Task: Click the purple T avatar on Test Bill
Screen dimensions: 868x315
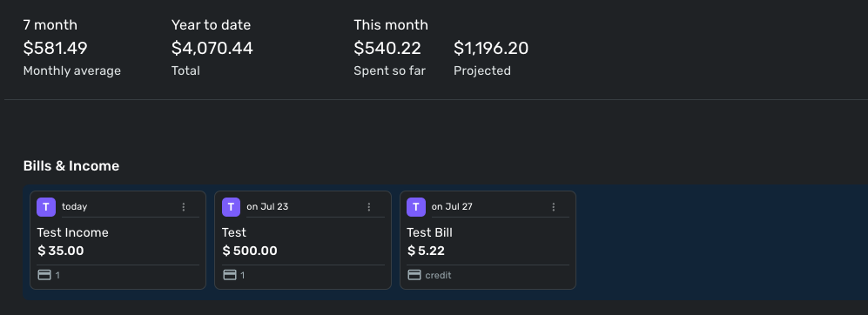Action: [x=416, y=207]
